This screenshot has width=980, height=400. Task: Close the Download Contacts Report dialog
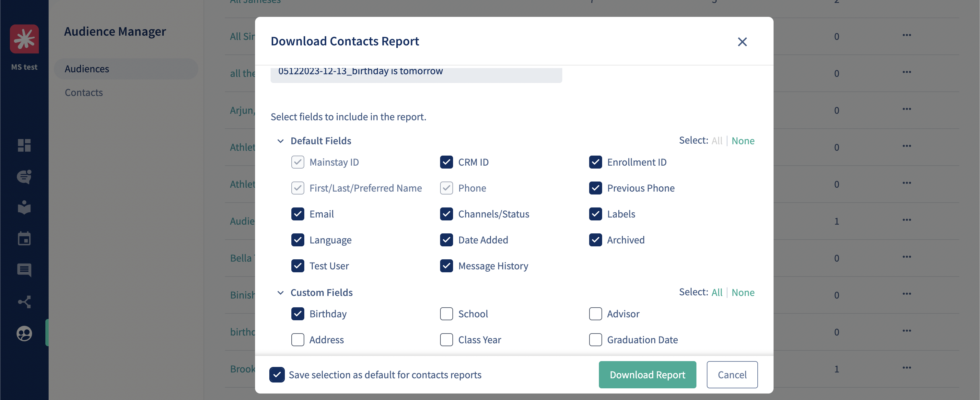pos(742,41)
